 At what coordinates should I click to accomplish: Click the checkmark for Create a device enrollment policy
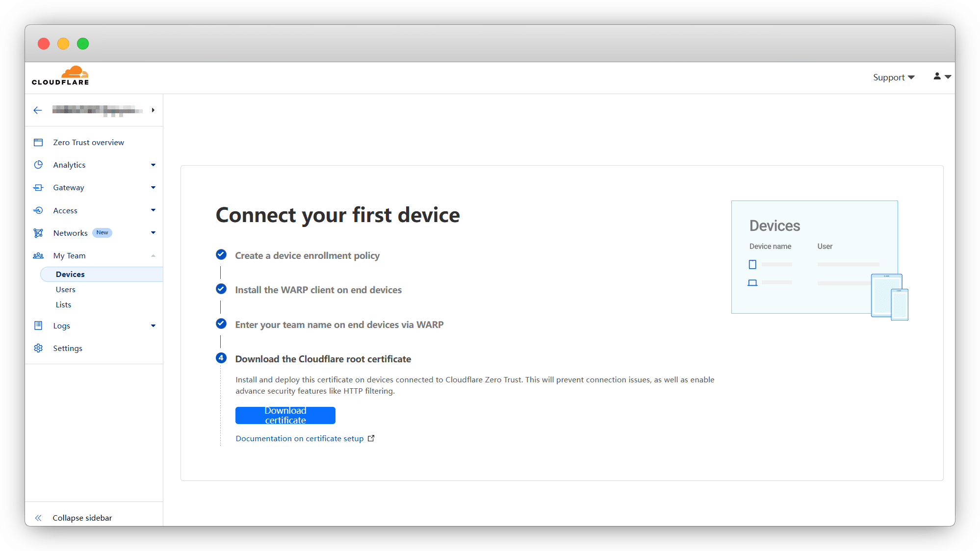[221, 254]
